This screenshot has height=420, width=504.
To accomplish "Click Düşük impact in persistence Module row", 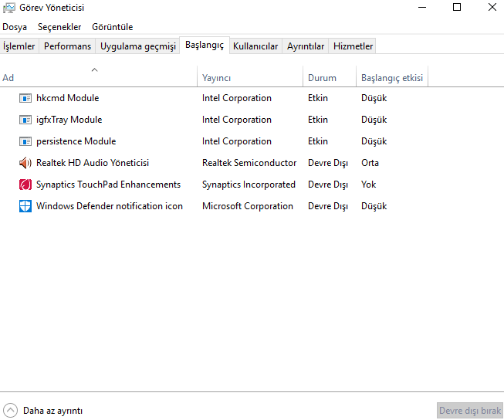I will pyautogui.click(x=374, y=141).
